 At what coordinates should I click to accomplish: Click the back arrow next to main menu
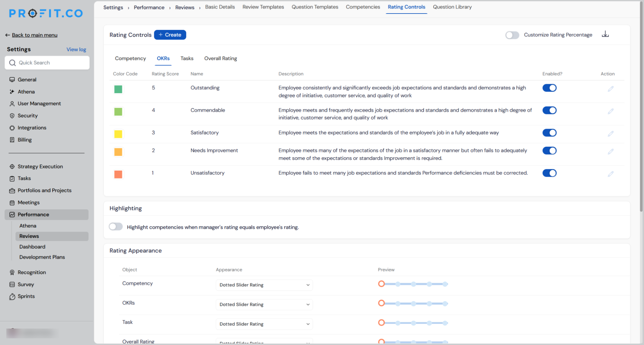7,35
